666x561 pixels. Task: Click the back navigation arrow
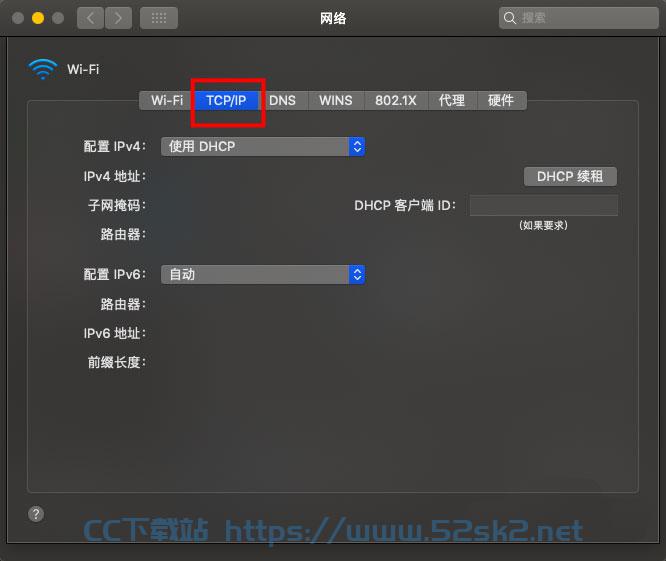[90, 18]
